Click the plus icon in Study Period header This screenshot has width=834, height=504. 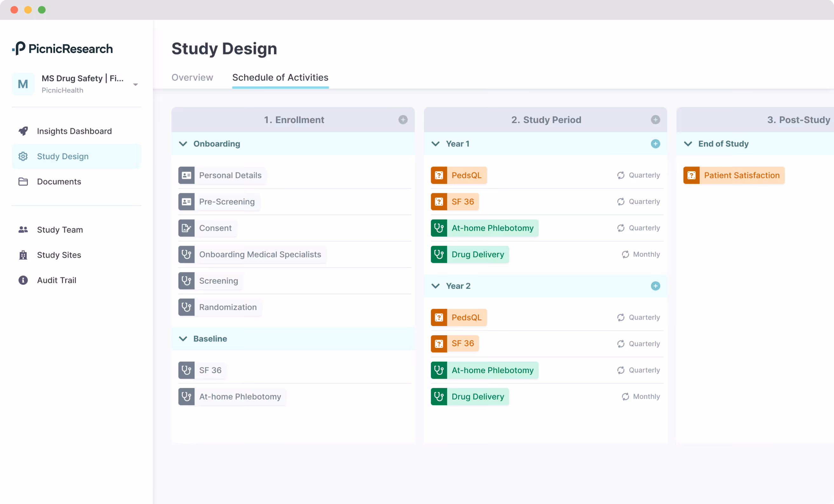point(655,119)
